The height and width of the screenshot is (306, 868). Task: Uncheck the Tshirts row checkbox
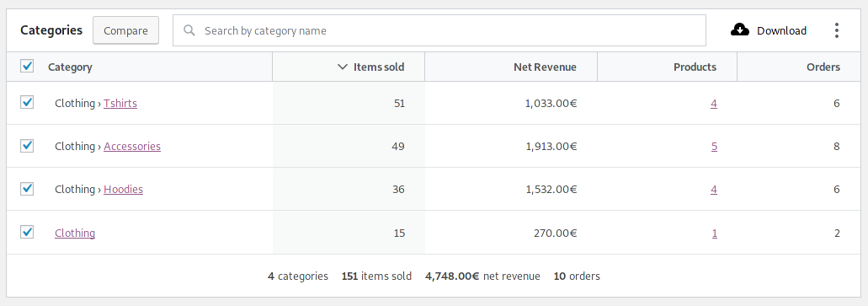tap(27, 103)
